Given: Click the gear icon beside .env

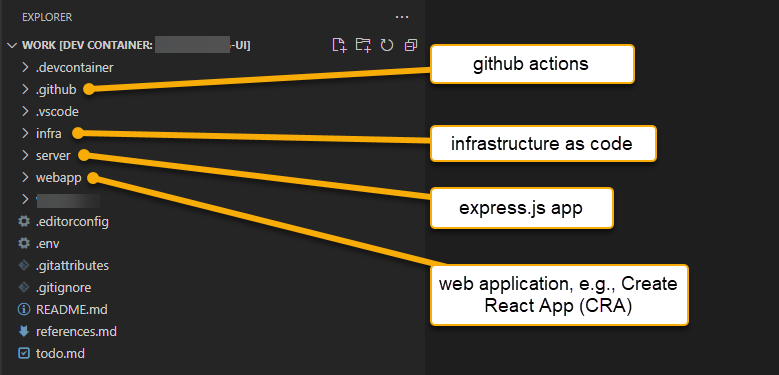Looking at the screenshot, I should tap(24, 243).
